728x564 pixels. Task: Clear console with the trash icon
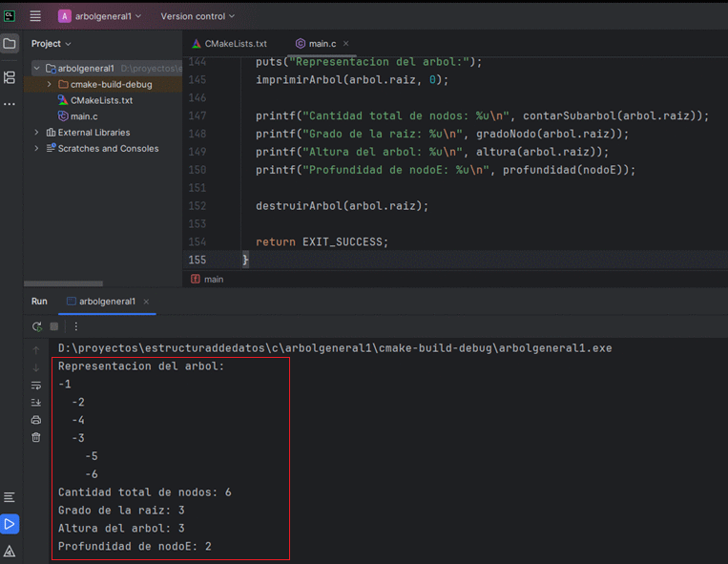(36, 437)
